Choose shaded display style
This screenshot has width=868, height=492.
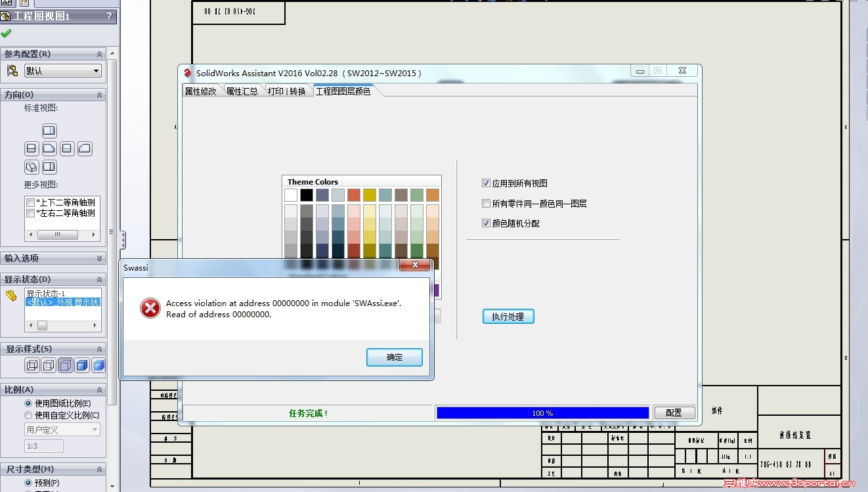pos(98,365)
